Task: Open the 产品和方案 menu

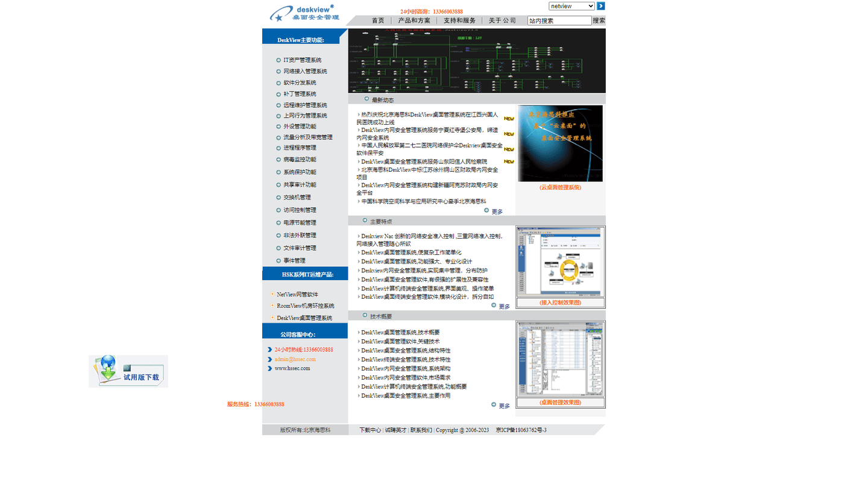Action: pyautogui.click(x=414, y=20)
